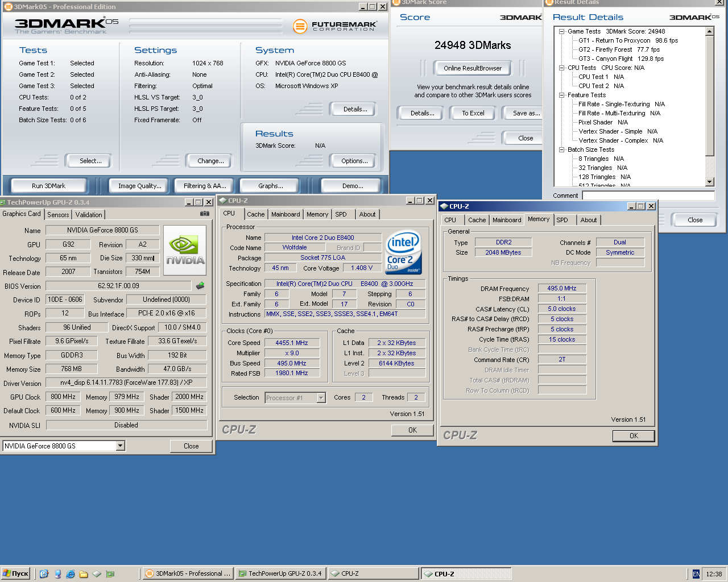728x582 pixels.
Task: Switch to Sensors tab in GPU-Z
Action: pos(58,215)
